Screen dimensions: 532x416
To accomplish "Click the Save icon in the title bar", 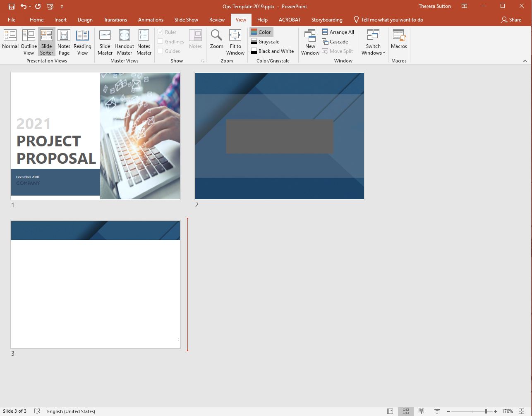I will (x=12, y=7).
